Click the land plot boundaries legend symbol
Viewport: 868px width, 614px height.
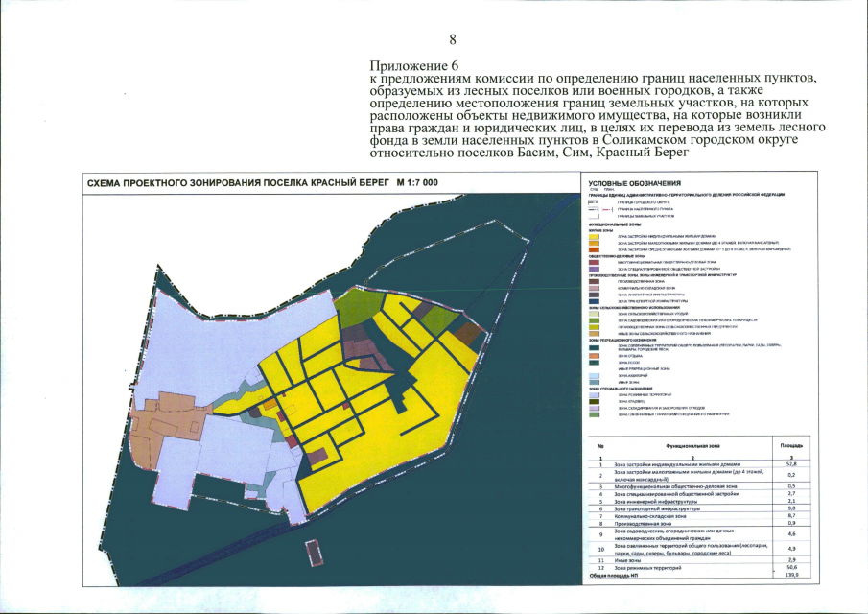click(x=594, y=217)
